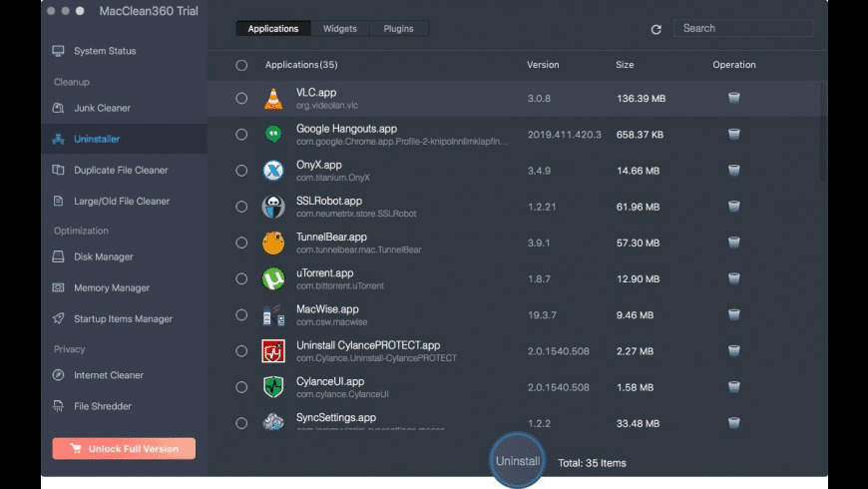
Task: Open Internet Cleaner in the Privacy section
Action: click(x=108, y=375)
